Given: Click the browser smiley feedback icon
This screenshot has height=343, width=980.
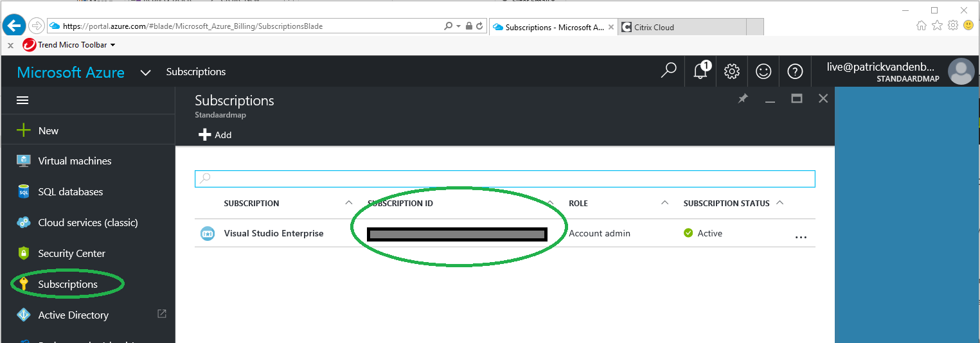Looking at the screenshot, I should click(x=968, y=26).
